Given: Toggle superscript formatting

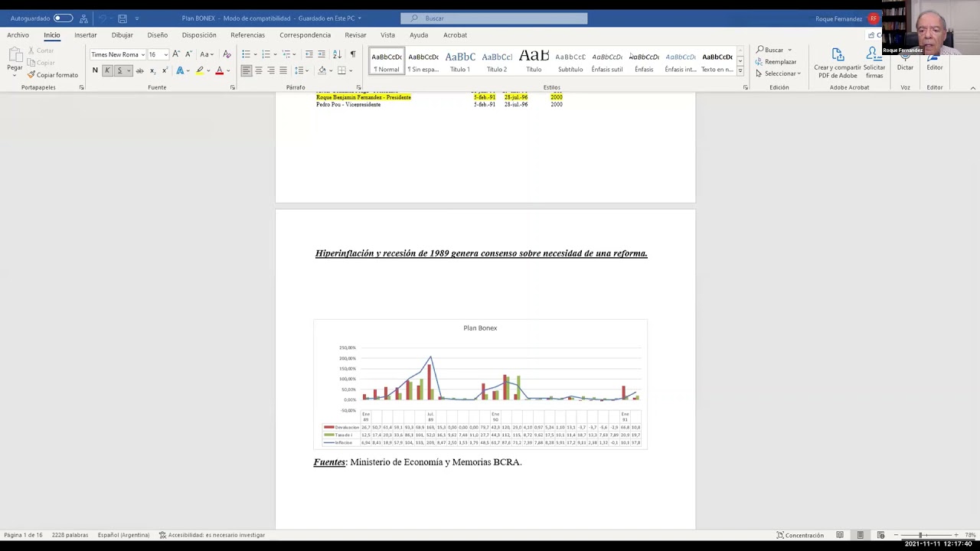Looking at the screenshot, I should click(165, 70).
